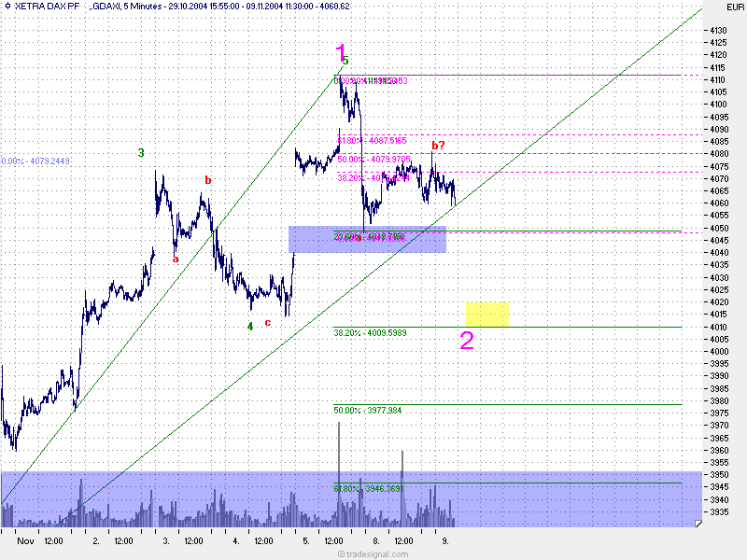Screen dimensions: 747x560
Task: Click the 4130 price axis label
Action: click(x=718, y=30)
